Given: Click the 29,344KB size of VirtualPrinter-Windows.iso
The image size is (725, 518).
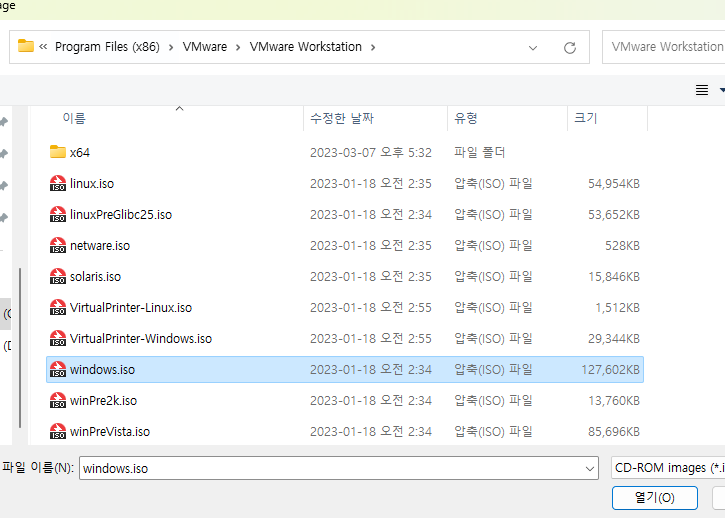Looking at the screenshot, I should point(614,339).
